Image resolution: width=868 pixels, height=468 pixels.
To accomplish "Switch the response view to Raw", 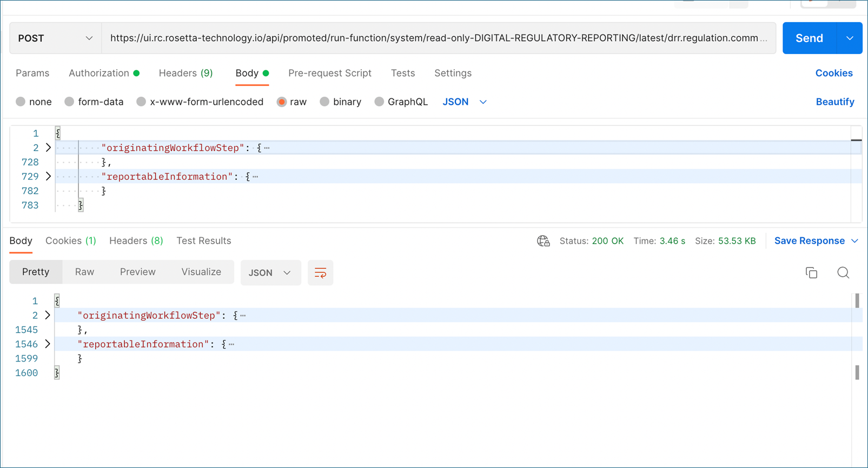I will 84,272.
